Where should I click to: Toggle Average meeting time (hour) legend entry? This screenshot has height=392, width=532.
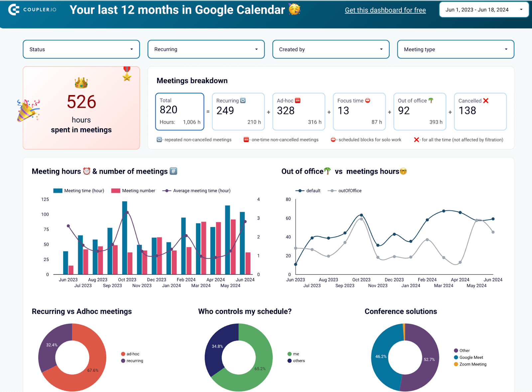point(196,191)
